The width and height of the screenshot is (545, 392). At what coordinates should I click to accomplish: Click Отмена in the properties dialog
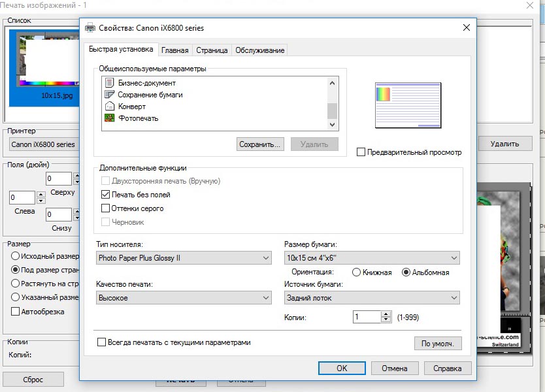pyautogui.click(x=395, y=368)
